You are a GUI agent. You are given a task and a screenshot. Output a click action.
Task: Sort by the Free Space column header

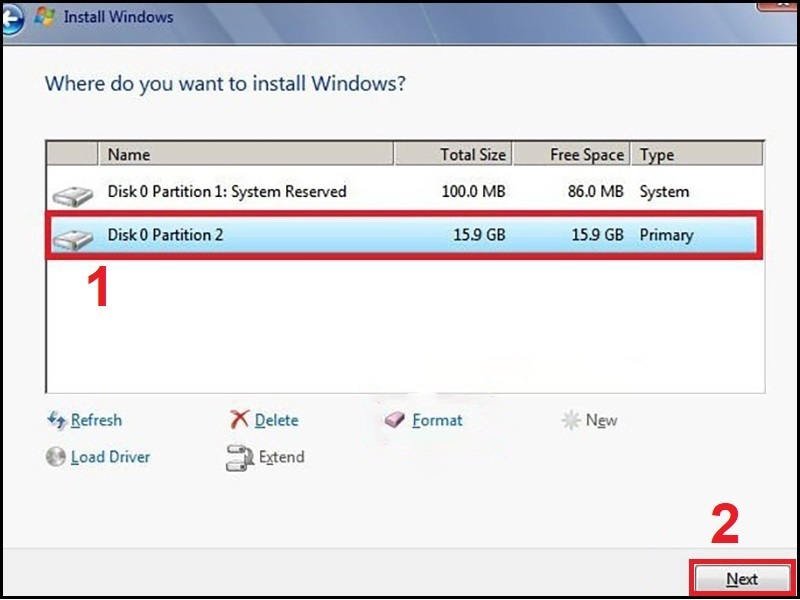coord(572,154)
